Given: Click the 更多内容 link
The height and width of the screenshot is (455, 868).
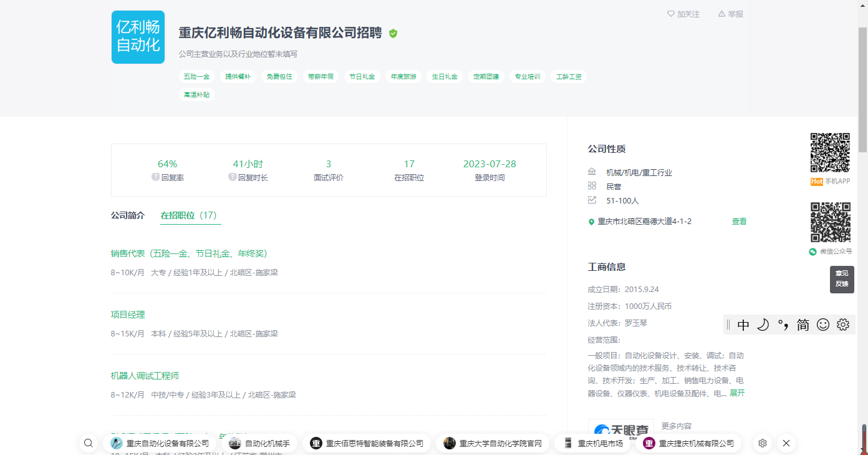Looking at the screenshot, I should click(677, 426).
